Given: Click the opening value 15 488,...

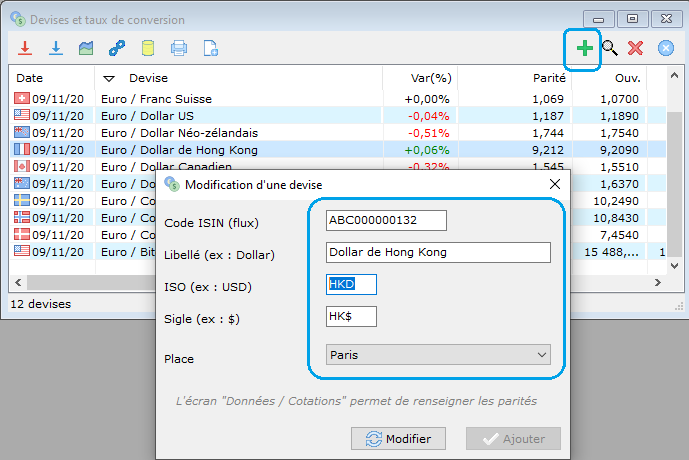Looking at the screenshot, I should pyautogui.click(x=611, y=252).
